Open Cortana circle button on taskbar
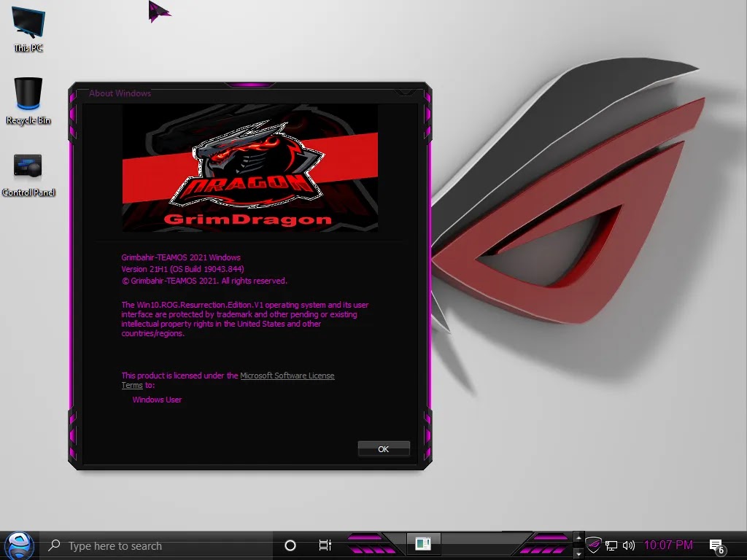Image resolution: width=747 pixels, height=560 pixels. (290, 545)
